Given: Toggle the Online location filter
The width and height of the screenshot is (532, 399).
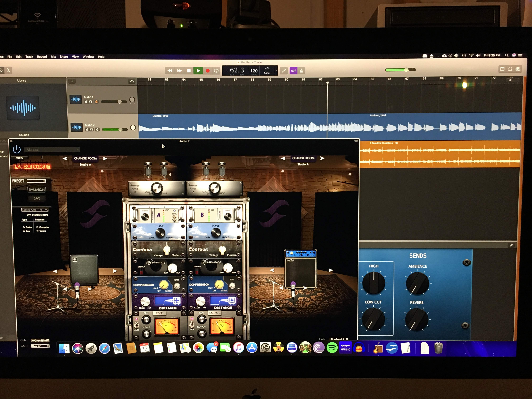Looking at the screenshot, I should point(41,231).
